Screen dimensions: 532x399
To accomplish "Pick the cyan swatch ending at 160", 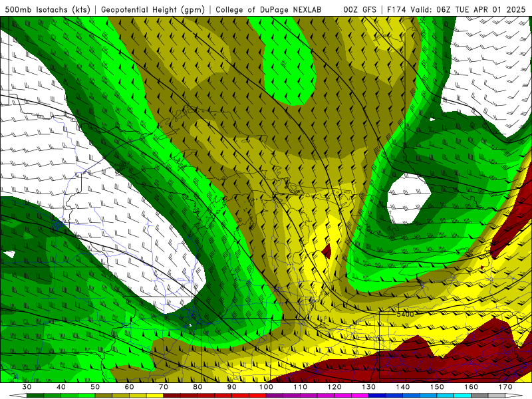I will tap(462, 396).
